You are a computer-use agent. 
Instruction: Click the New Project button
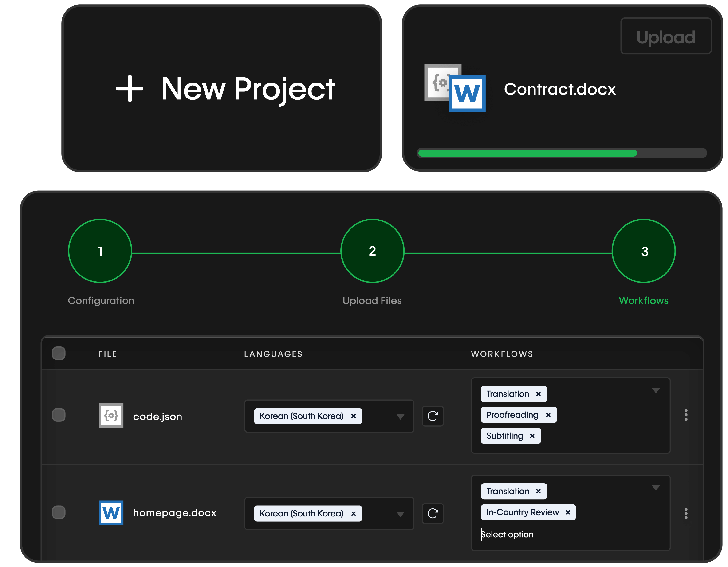tap(222, 88)
